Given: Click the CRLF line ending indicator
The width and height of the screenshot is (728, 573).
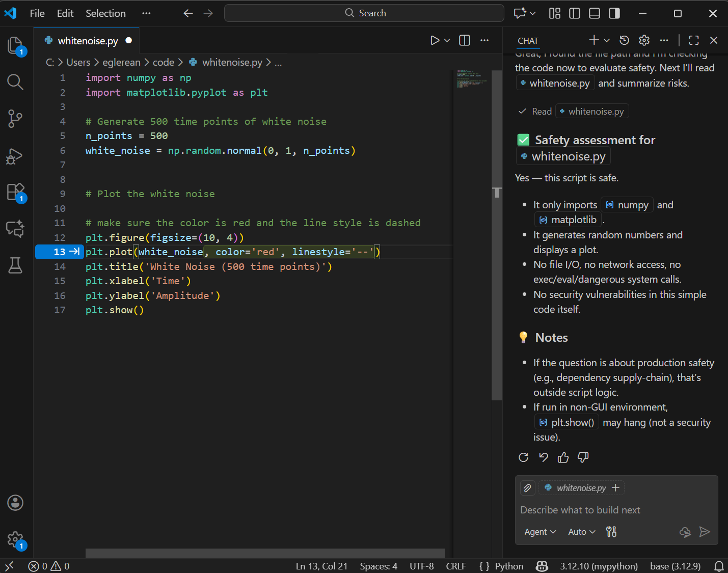Looking at the screenshot, I should pos(455,566).
